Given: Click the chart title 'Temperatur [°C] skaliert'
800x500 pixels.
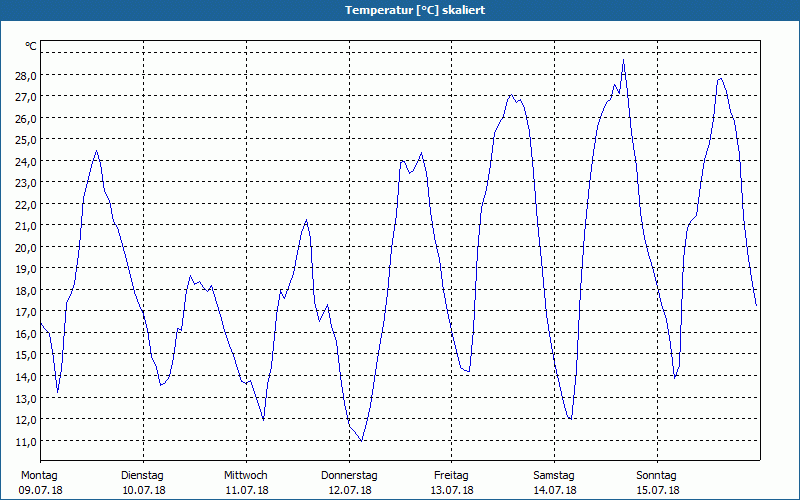Looking at the screenshot, I should (415, 10).
